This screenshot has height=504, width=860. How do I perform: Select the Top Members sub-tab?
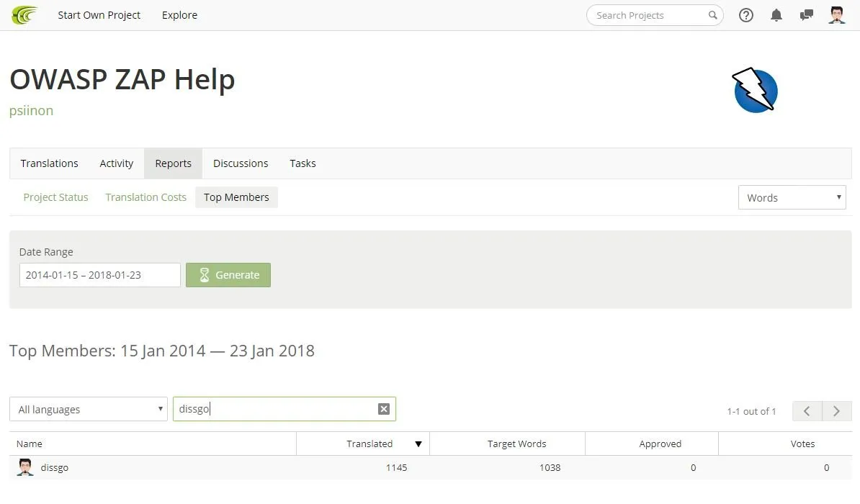[236, 197]
